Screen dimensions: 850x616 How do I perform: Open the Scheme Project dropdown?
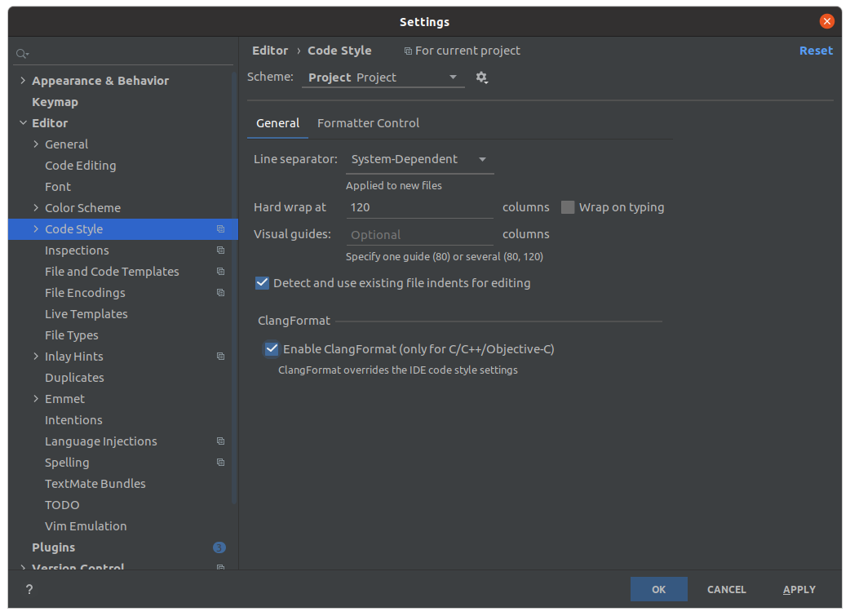pyautogui.click(x=383, y=78)
